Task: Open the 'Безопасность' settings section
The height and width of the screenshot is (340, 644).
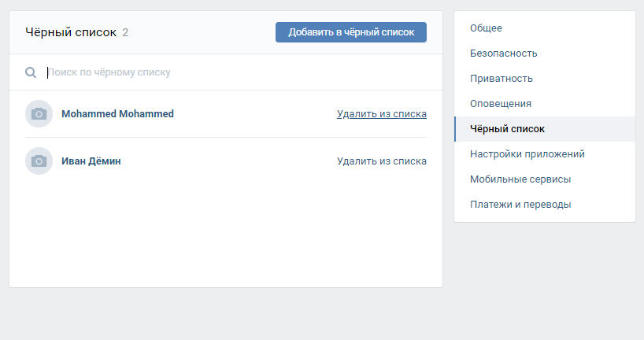Action: point(503,54)
